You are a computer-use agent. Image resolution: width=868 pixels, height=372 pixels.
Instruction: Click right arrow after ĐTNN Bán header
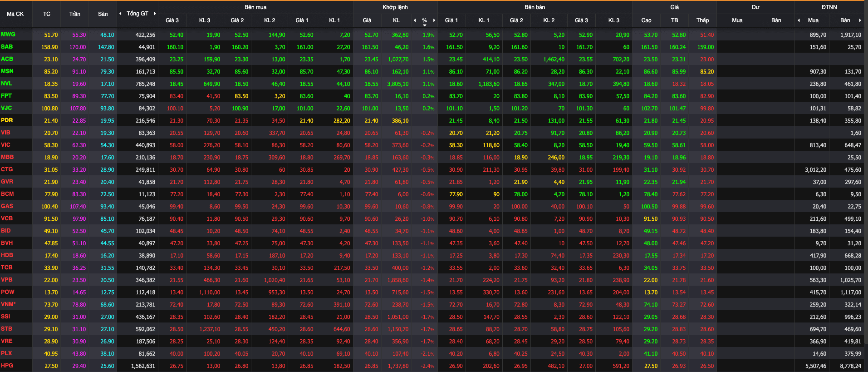860,20
